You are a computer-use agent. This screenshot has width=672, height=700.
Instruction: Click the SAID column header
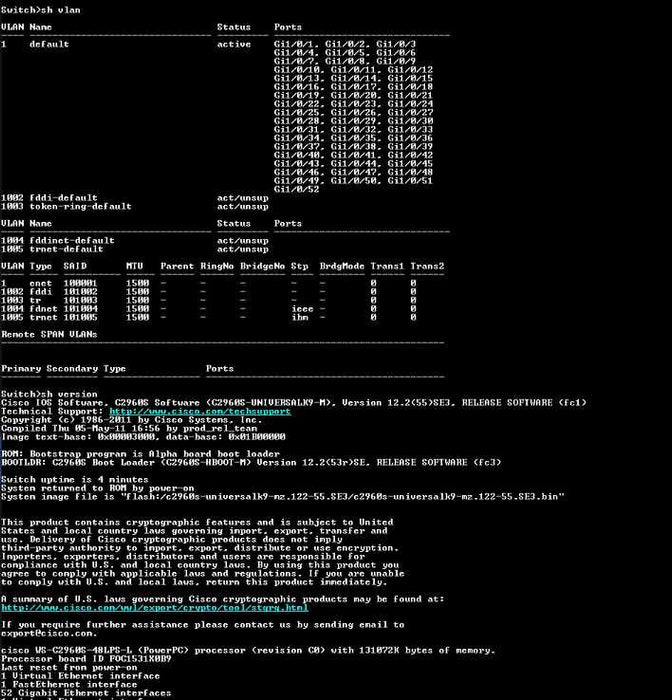coord(75,266)
